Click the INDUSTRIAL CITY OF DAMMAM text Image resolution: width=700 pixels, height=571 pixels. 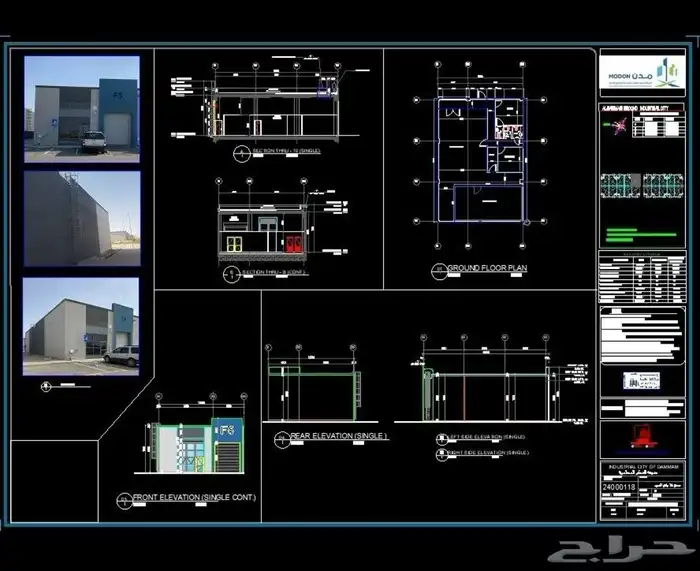[643, 468]
